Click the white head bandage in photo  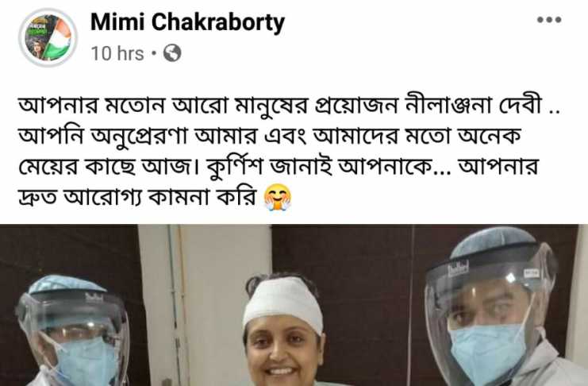[283, 303]
